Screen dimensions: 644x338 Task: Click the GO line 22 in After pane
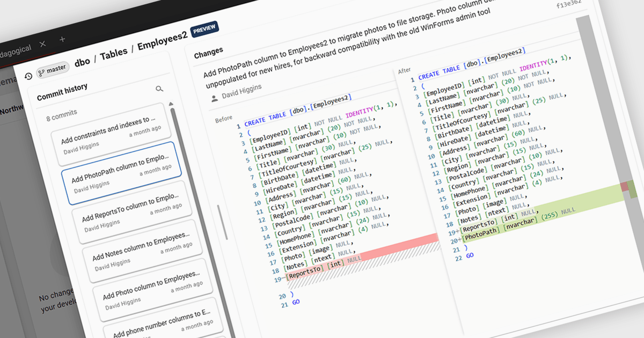[x=470, y=256]
